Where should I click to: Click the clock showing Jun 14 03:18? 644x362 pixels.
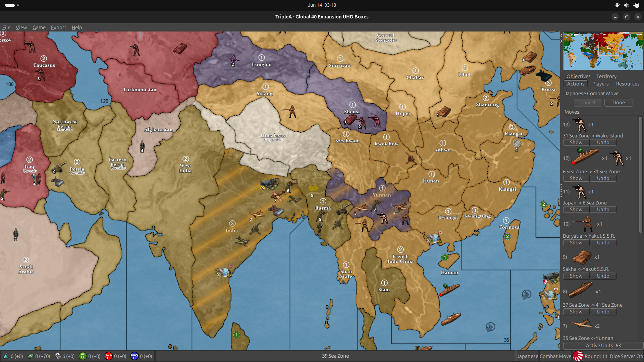322,5
